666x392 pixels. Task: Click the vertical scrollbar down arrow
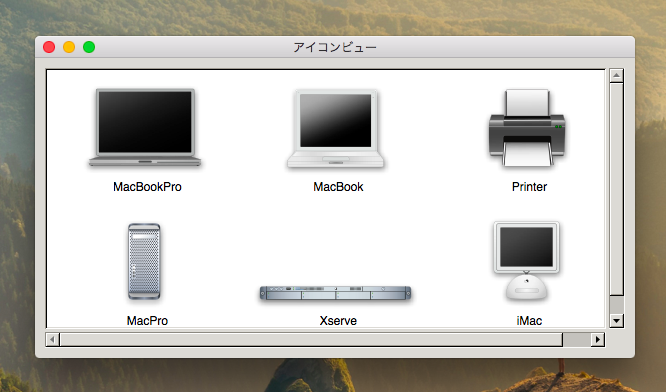pyautogui.click(x=616, y=320)
